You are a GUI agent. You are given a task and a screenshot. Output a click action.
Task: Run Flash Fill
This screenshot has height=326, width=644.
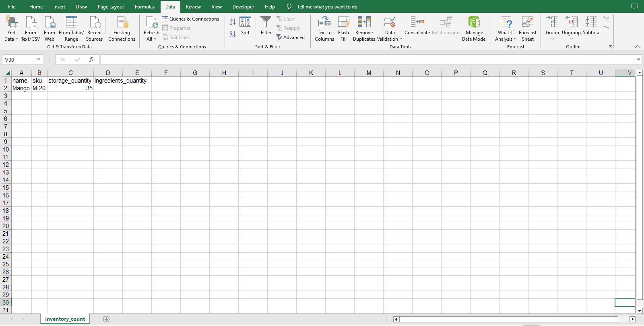pos(343,29)
